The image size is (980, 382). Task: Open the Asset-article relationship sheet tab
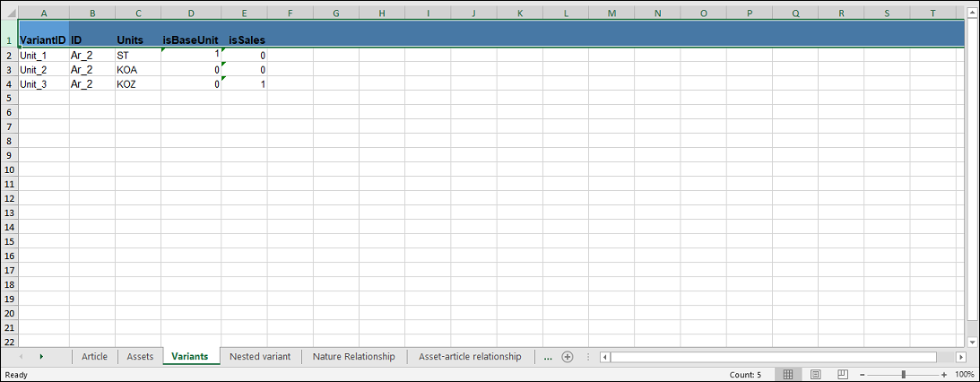coord(470,356)
